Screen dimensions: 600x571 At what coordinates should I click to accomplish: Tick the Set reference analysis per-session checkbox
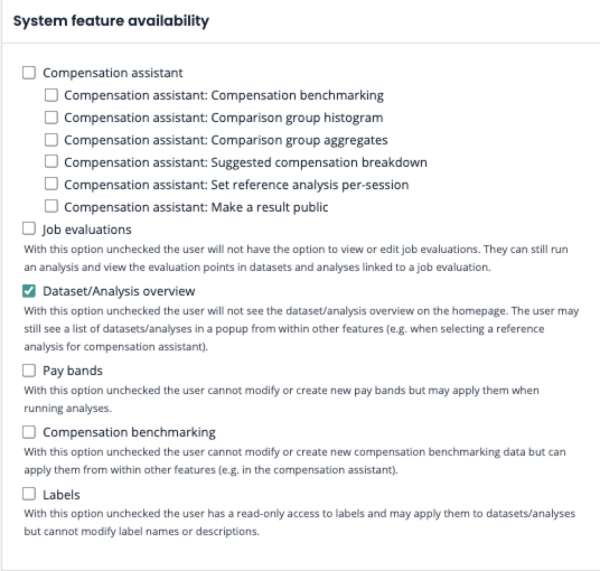[x=51, y=185]
